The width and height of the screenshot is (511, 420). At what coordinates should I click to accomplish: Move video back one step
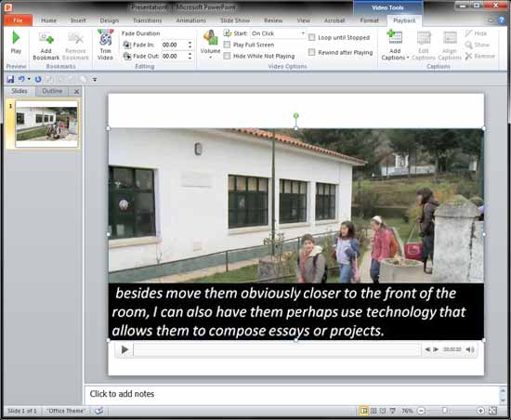427,349
